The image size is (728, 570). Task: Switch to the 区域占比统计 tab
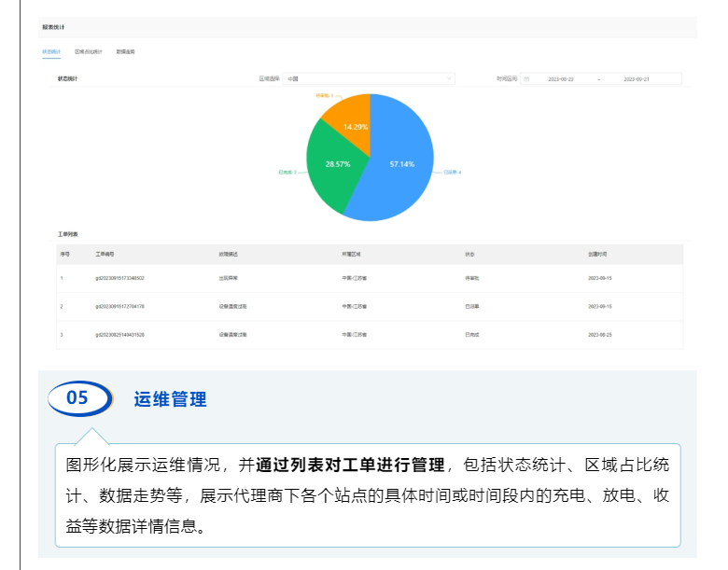(x=89, y=51)
